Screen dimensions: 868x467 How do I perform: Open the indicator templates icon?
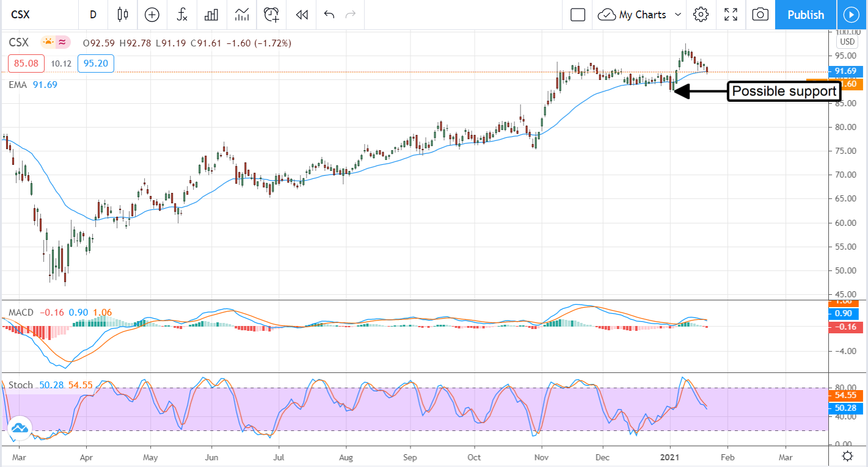click(x=242, y=15)
